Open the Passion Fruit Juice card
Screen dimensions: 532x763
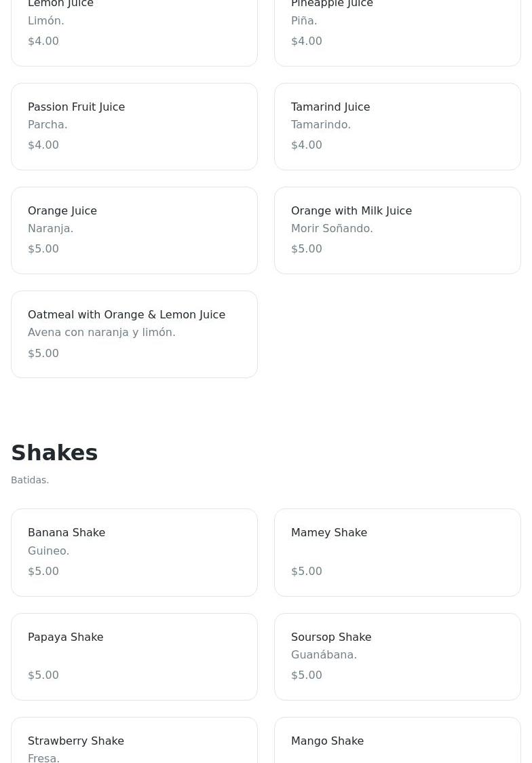click(134, 126)
